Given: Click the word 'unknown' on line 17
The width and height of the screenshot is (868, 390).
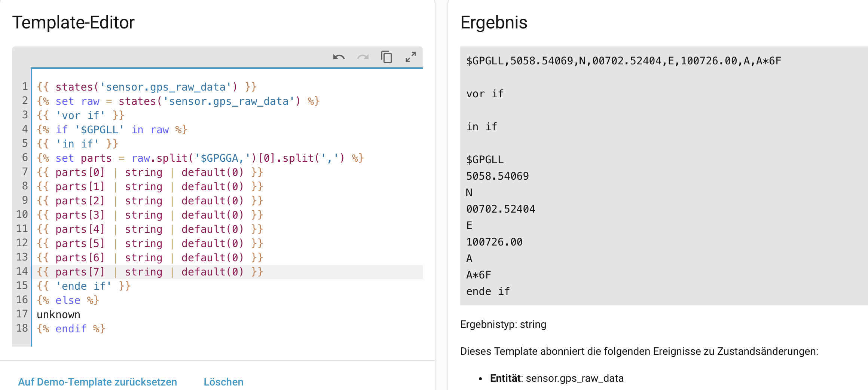Looking at the screenshot, I should [x=58, y=315].
